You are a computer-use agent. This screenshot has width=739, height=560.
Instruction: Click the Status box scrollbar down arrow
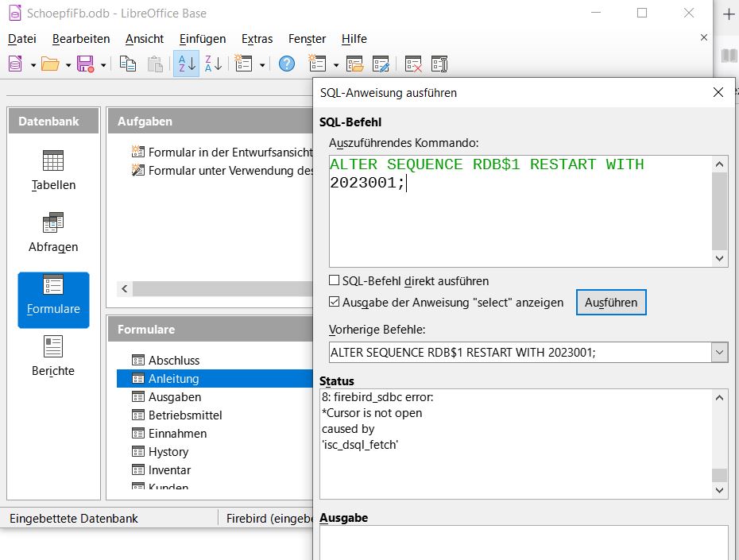coord(719,490)
